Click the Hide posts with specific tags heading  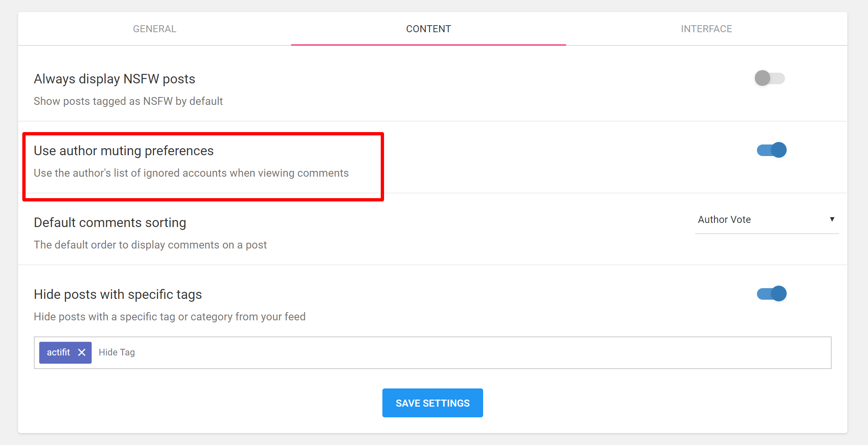coord(118,294)
